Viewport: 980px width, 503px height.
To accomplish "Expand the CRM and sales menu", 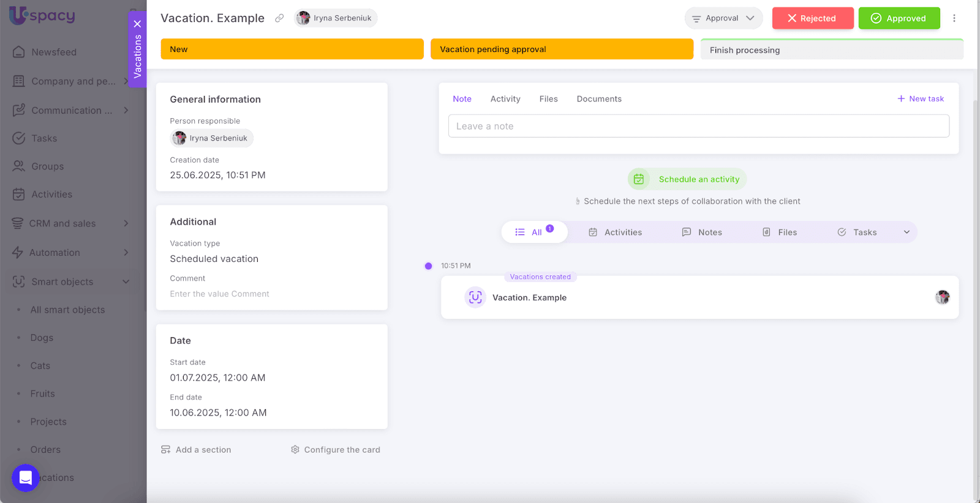I will click(x=126, y=223).
